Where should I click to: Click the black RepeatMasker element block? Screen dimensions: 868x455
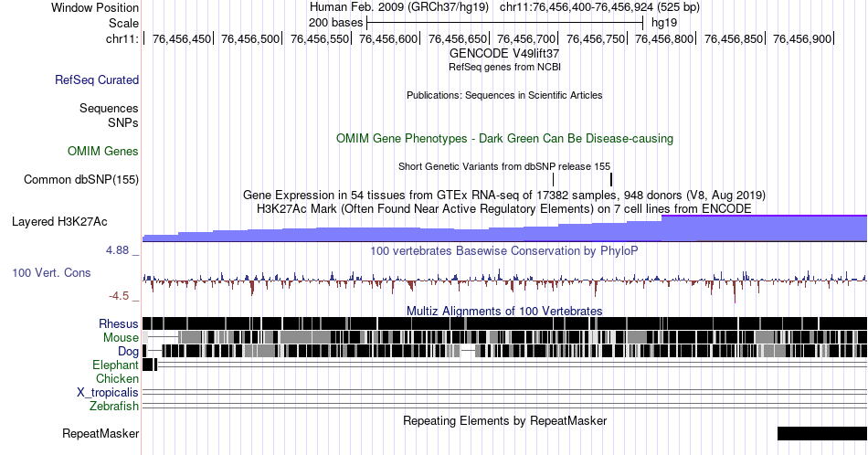click(x=822, y=433)
